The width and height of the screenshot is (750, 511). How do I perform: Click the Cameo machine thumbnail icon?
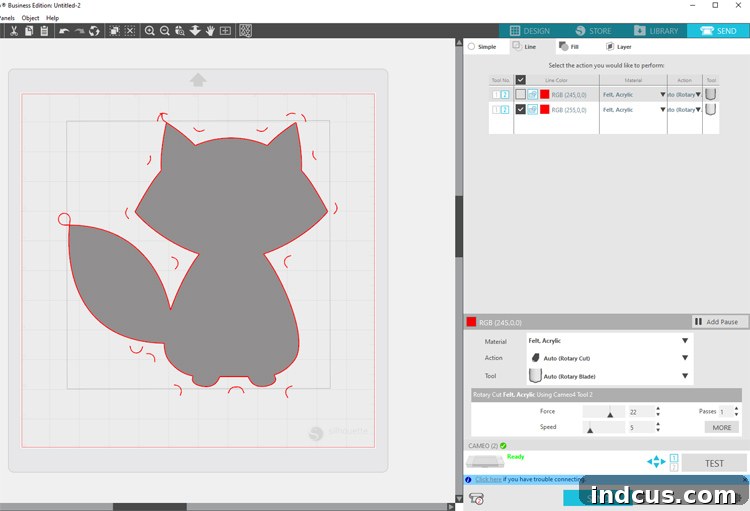click(485, 462)
